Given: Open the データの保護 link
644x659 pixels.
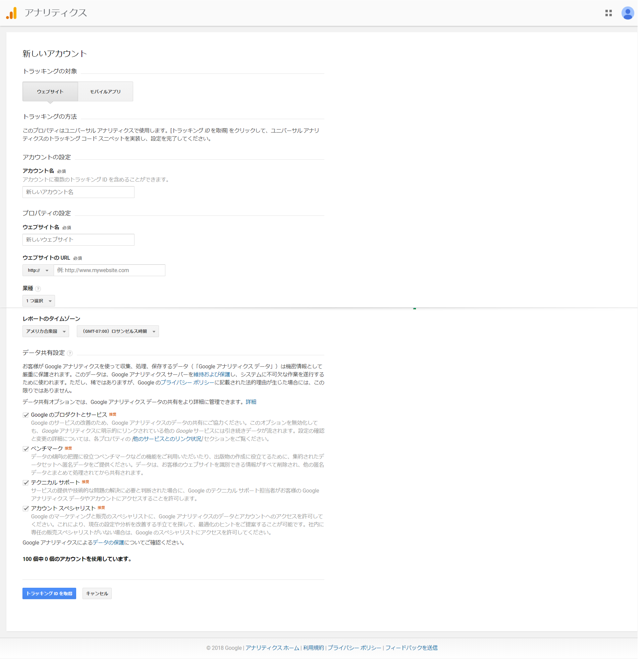Looking at the screenshot, I should tap(109, 543).
